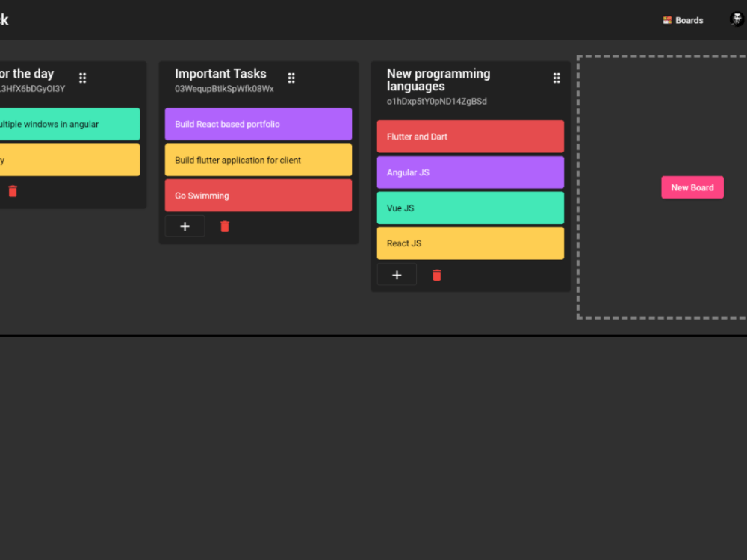The width and height of the screenshot is (747, 560).
Task: Select the board ID 'o1hDxp5tY0pND14ZgBSd'
Action: (x=437, y=102)
